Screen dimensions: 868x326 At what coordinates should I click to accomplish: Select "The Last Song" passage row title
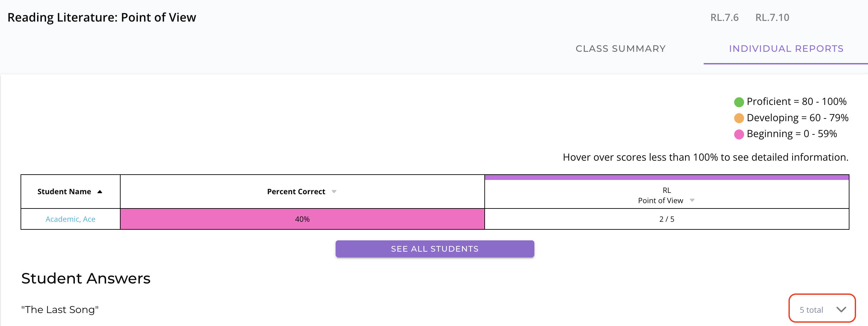[60, 309]
